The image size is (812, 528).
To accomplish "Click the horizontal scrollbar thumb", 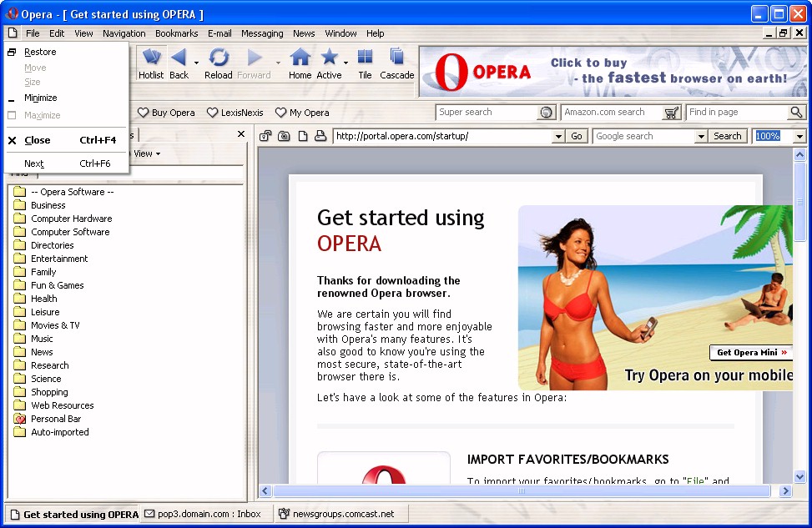I will [x=522, y=490].
